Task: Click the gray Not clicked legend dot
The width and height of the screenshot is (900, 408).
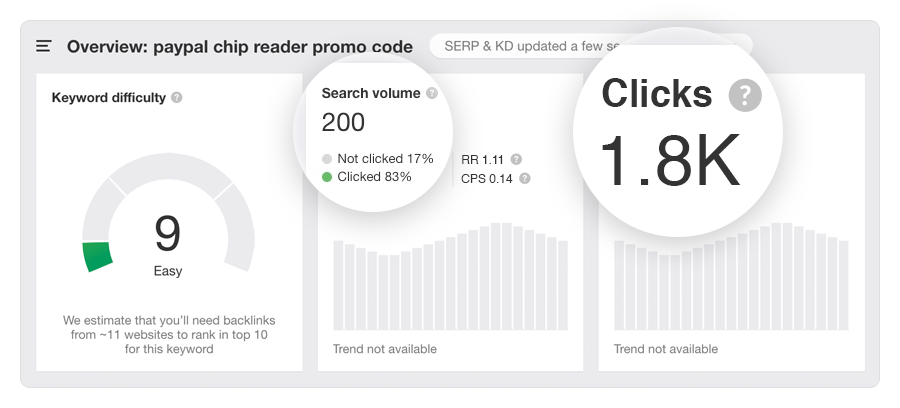Action: pos(327,159)
